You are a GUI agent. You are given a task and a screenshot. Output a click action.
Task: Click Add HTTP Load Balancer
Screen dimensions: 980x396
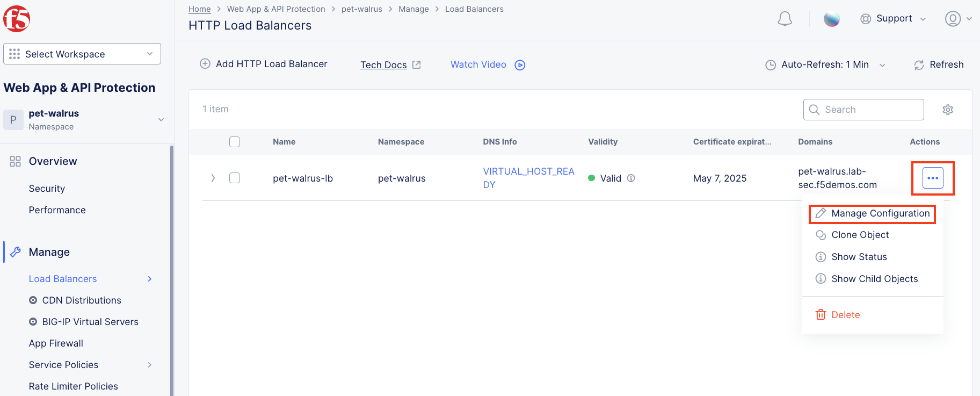[264, 64]
